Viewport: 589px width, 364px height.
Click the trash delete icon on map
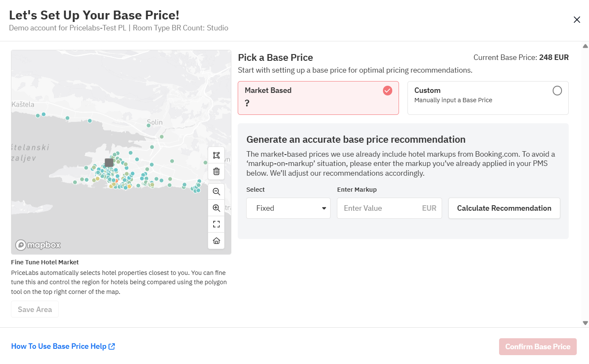point(216,171)
